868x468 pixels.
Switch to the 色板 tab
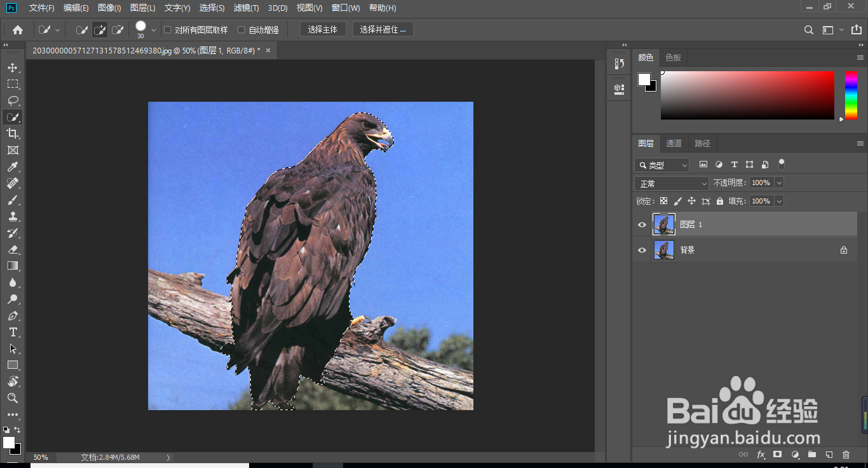click(673, 58)
